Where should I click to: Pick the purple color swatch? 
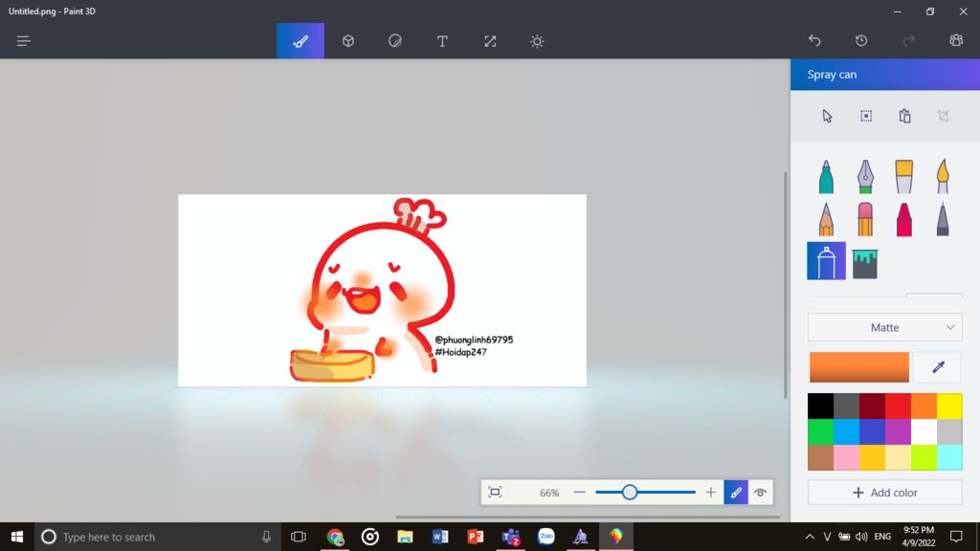pyautogui.click(x=898, y=431)
